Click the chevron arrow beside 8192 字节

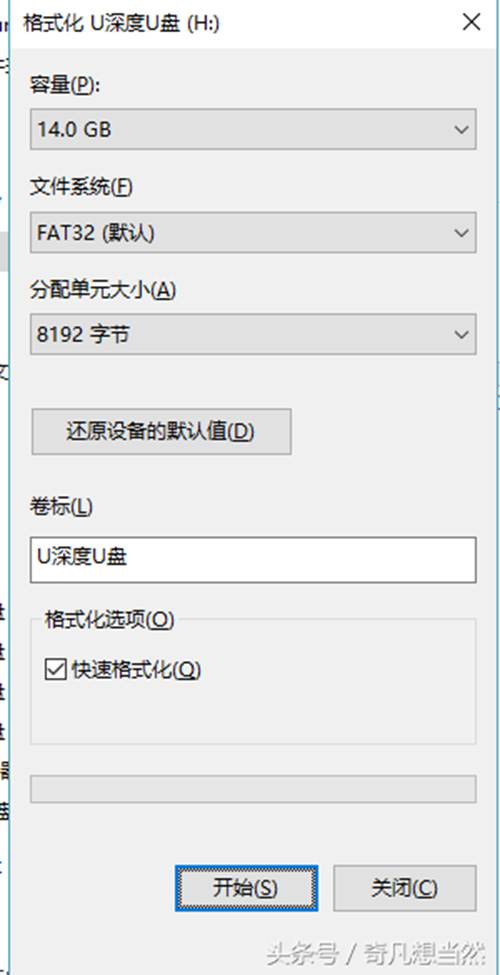461,335
